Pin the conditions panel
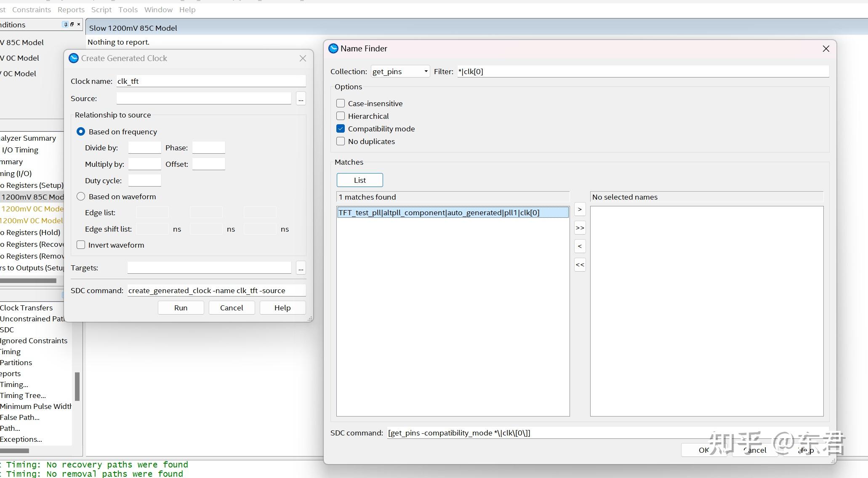868x478 pixels. click(65, 24)
